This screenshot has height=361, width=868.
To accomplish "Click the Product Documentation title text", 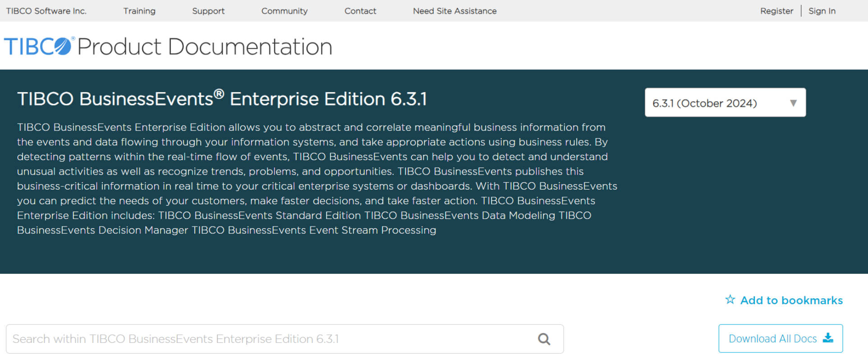I will pyautogui.click(x=205, y=47).
